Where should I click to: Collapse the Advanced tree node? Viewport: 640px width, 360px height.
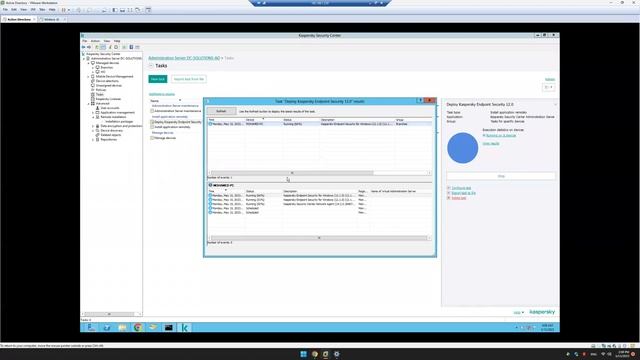pos(88,104)
